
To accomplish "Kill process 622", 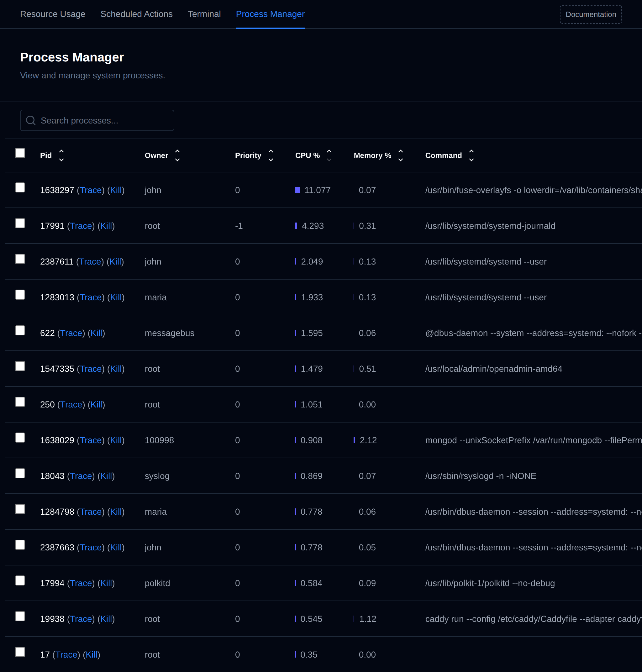I will tap(97, 333).
